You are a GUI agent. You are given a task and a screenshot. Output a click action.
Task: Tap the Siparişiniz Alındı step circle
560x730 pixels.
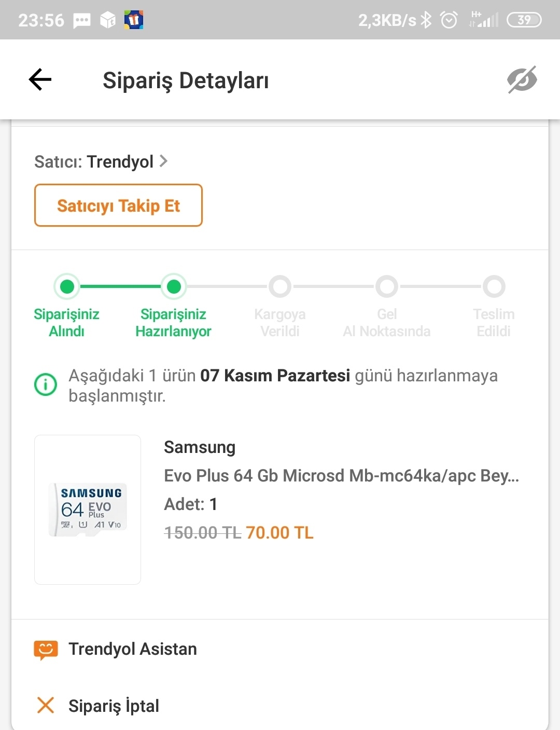(67, 286)
